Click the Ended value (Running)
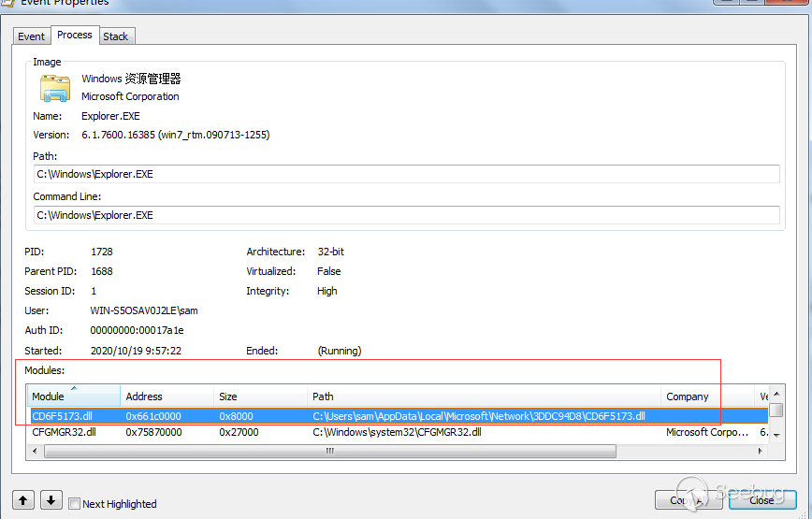Image resolution: width=812 pixels, height=519 pixels. pyautogui.click(x=340, y=351)
